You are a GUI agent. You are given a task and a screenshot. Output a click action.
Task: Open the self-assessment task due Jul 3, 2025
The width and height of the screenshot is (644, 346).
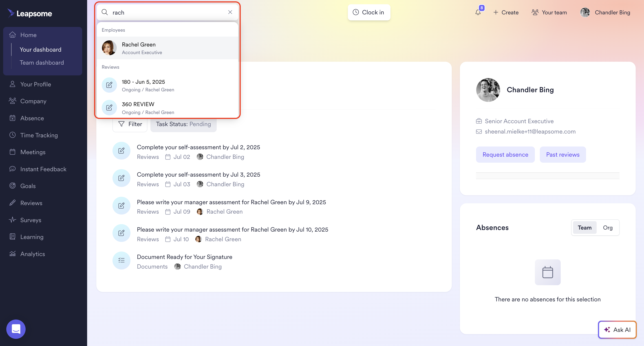pos(198,175)
